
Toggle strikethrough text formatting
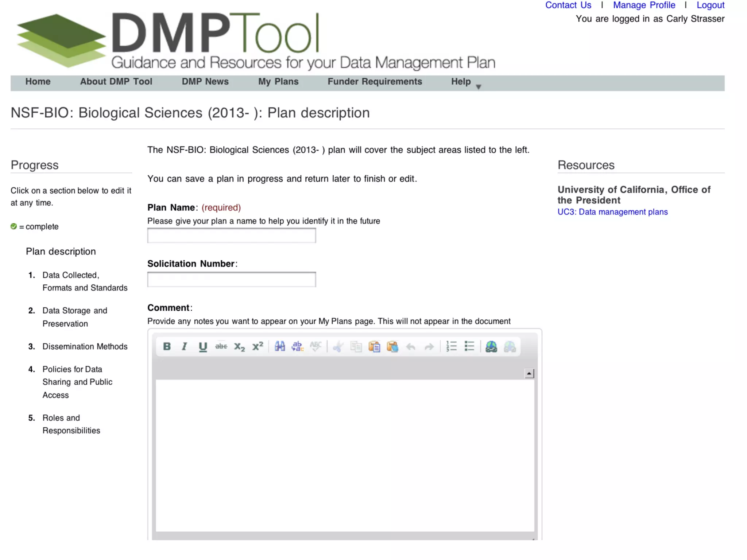pyautogui.click(x=221, y=346)
